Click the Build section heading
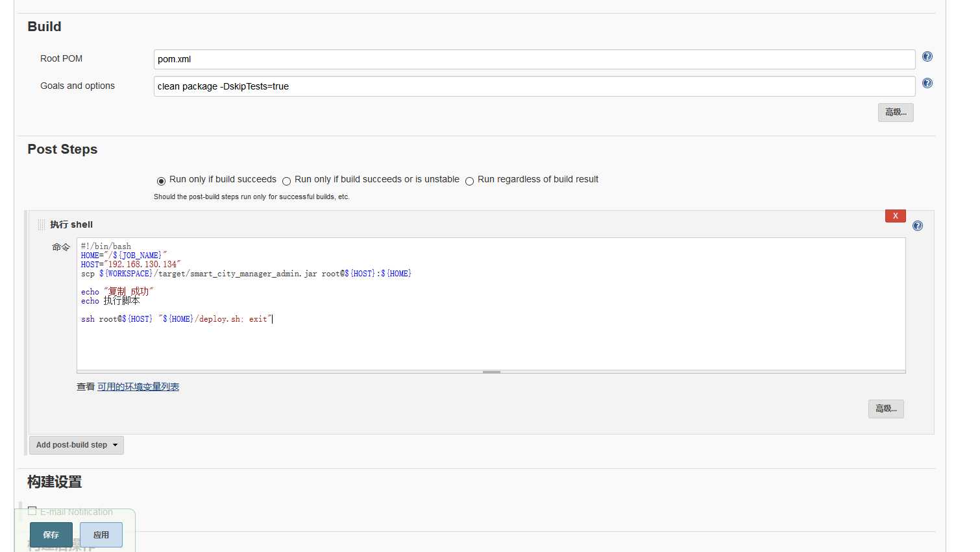This screenshot has width=980, height=552. (x=44, y=27)
